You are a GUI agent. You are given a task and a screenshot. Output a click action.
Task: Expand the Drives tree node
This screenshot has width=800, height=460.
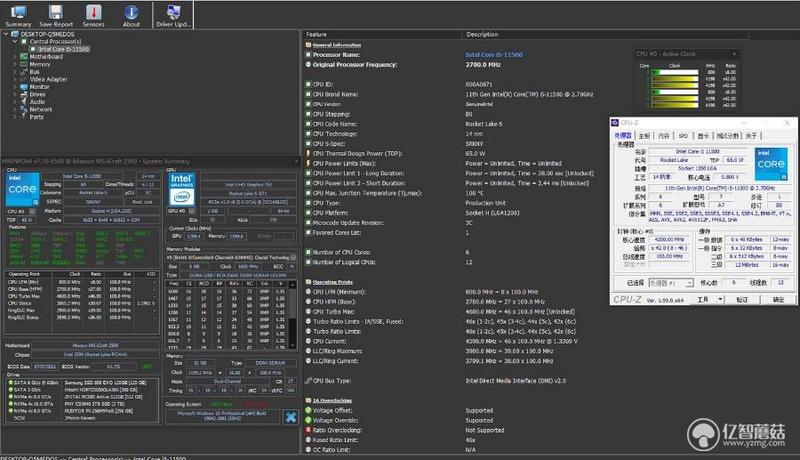(15, 94)
